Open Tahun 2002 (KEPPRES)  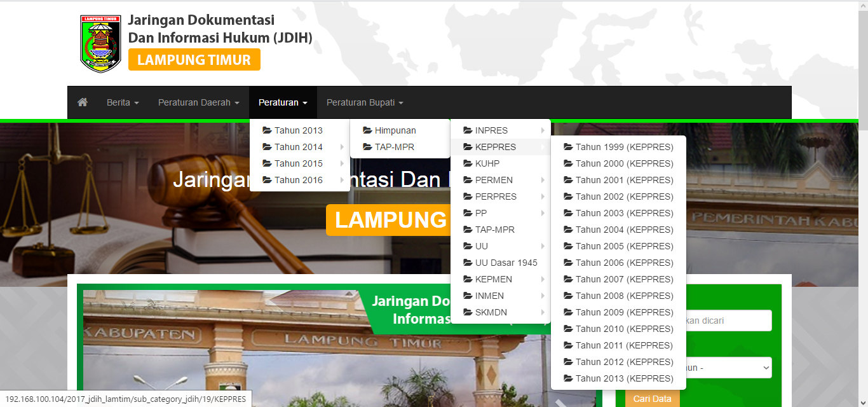[618, 197]
